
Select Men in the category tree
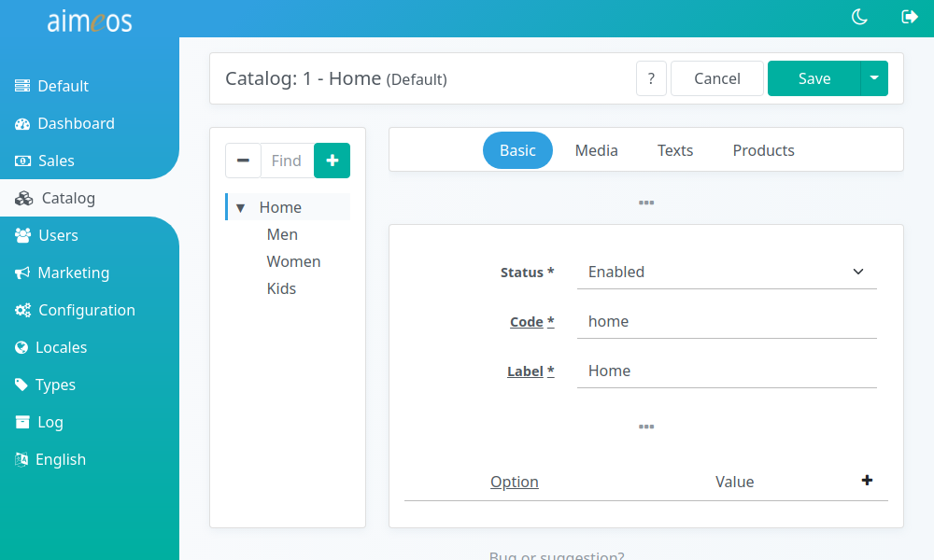pos(282,234)
